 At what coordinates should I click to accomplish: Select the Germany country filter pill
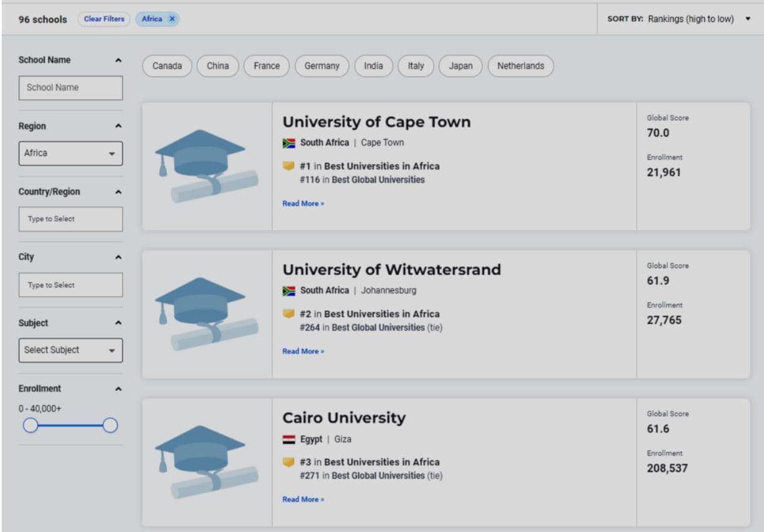[x=322, y=65]
